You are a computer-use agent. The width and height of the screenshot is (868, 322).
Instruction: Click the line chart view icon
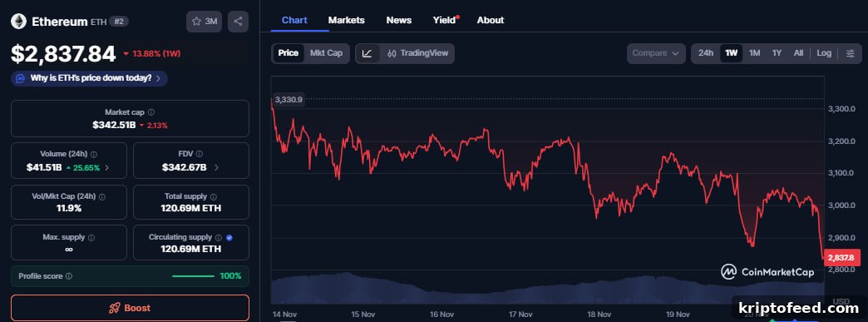[x=367, y=53]
